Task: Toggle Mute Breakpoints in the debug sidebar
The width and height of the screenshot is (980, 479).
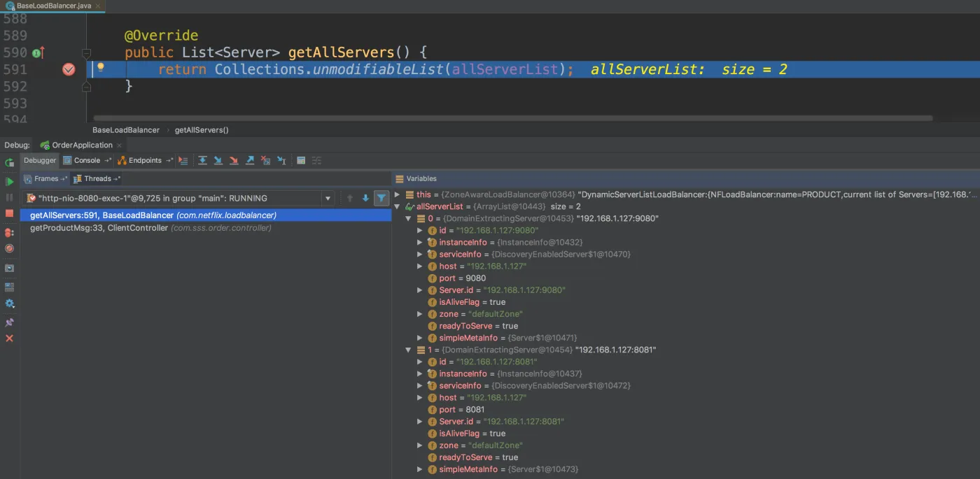Action: 10,248
